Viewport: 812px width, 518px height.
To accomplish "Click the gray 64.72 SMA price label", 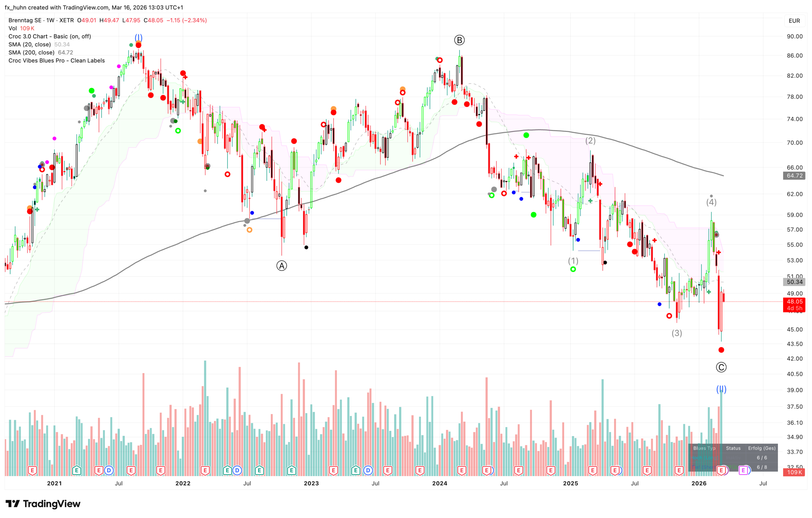I will coord(794,176).
